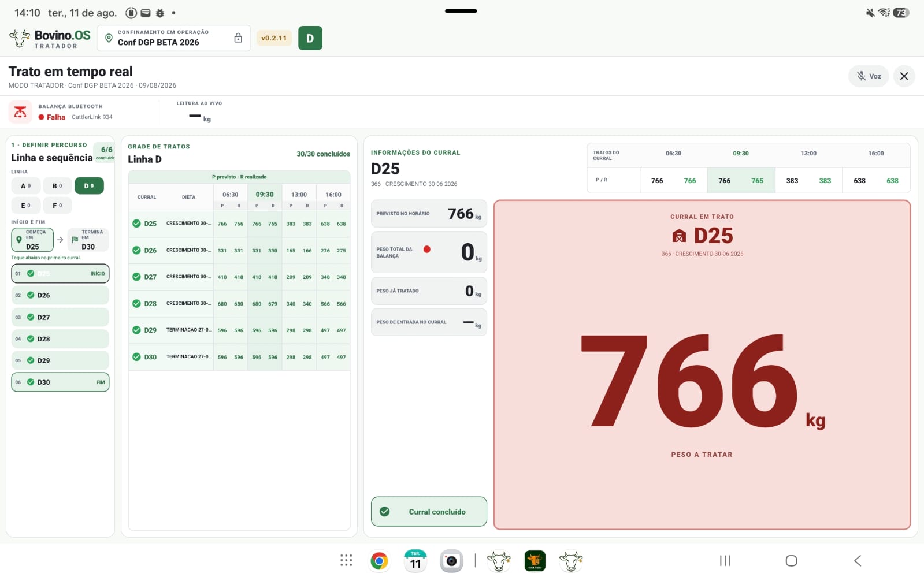Select line D
924x577 pixels.
(x=89, y=186)
